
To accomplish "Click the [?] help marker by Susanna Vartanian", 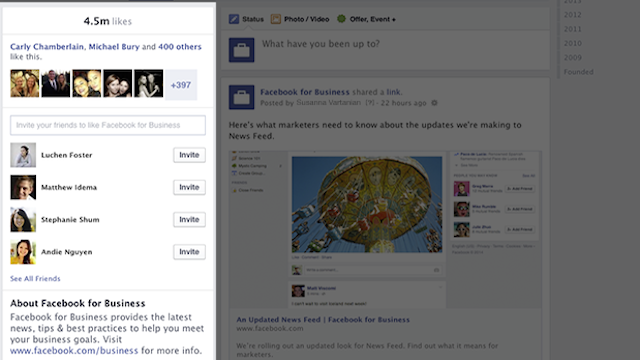I will pos(369,103).
